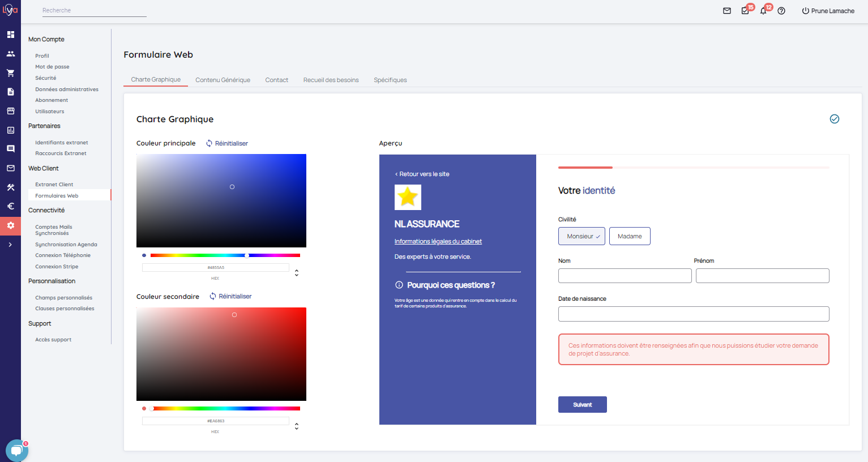Click the shopping cart sidebar icon
Viewport: 868px width, 462px height.
10,73
